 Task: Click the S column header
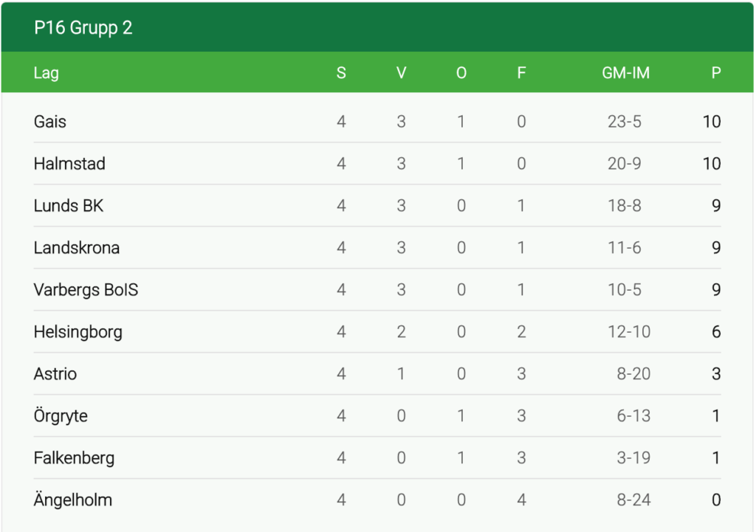tap(341, 73)
